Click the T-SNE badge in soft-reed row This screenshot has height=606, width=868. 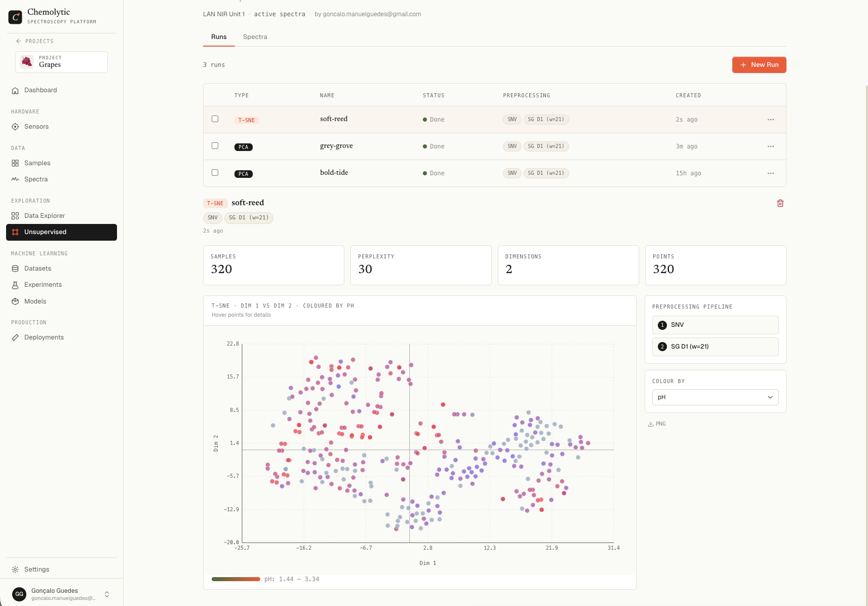(247, 120)
